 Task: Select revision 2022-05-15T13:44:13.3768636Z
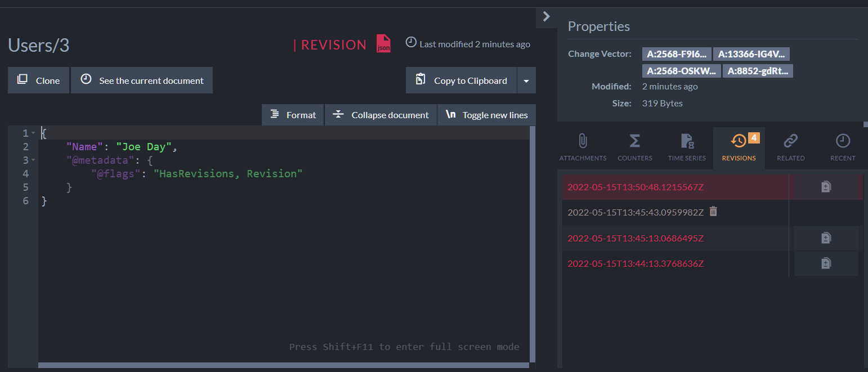636,263
